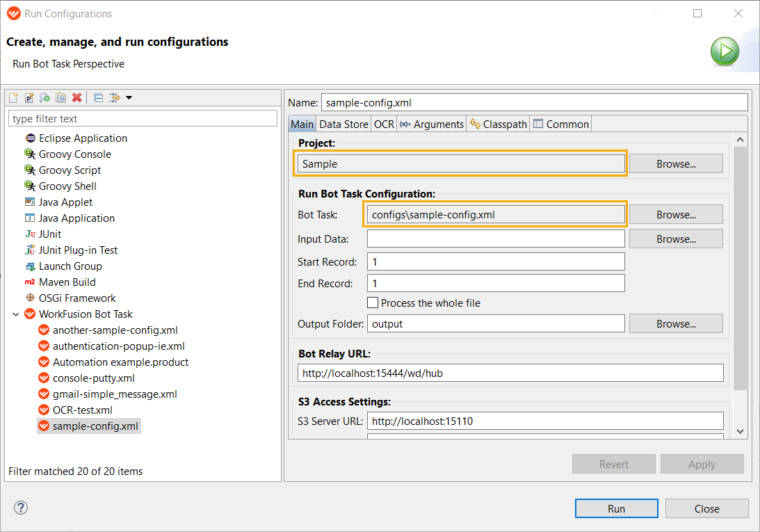Click the S3 Server URL field

coord(545,421)
